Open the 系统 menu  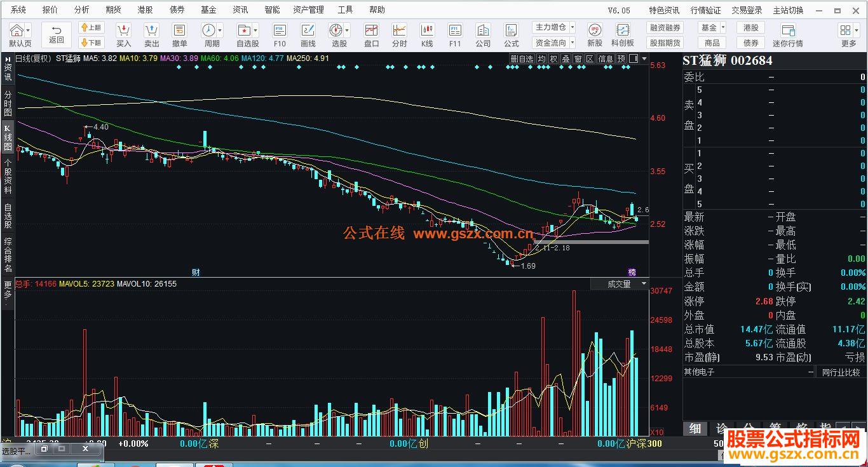(18, 10)
